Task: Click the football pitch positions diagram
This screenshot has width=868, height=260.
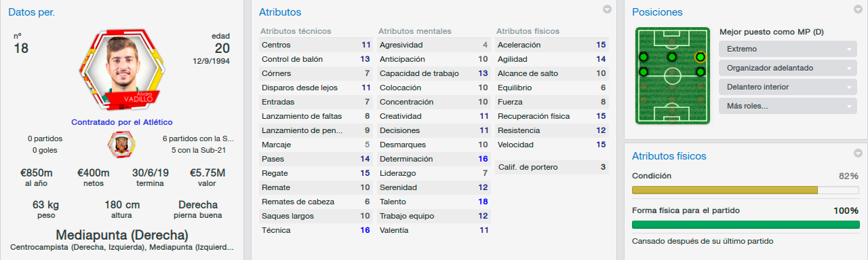Action: [x=672, y=75]
